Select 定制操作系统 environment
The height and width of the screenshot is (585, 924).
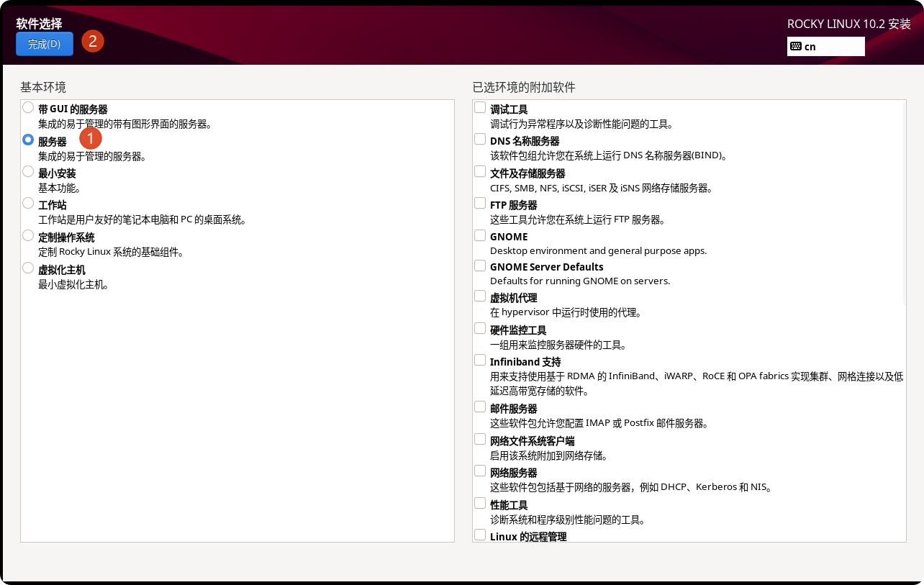[28, 235]
